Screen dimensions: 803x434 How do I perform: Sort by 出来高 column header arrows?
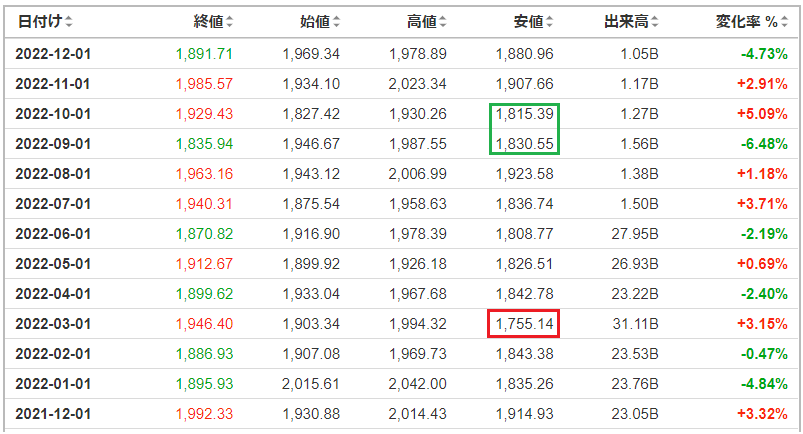tap(655, 22)
